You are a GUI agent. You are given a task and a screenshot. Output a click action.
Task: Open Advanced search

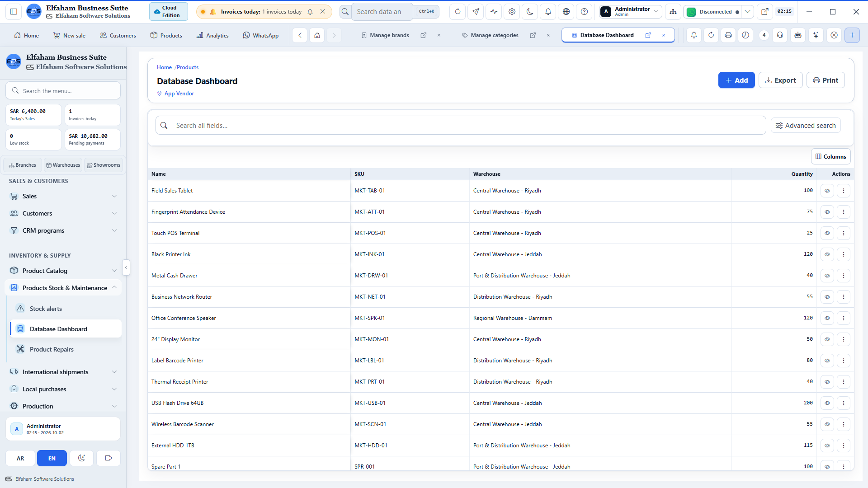pos(806,126)
